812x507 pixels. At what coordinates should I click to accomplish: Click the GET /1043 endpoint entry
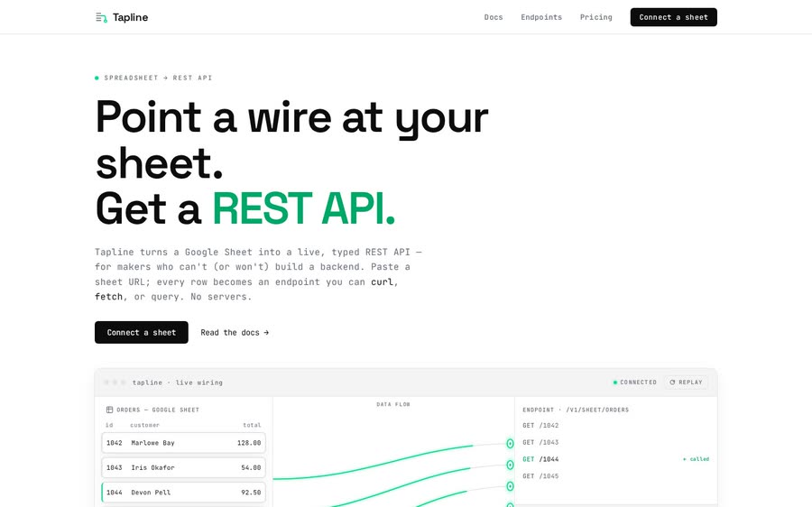click(540, 442)
